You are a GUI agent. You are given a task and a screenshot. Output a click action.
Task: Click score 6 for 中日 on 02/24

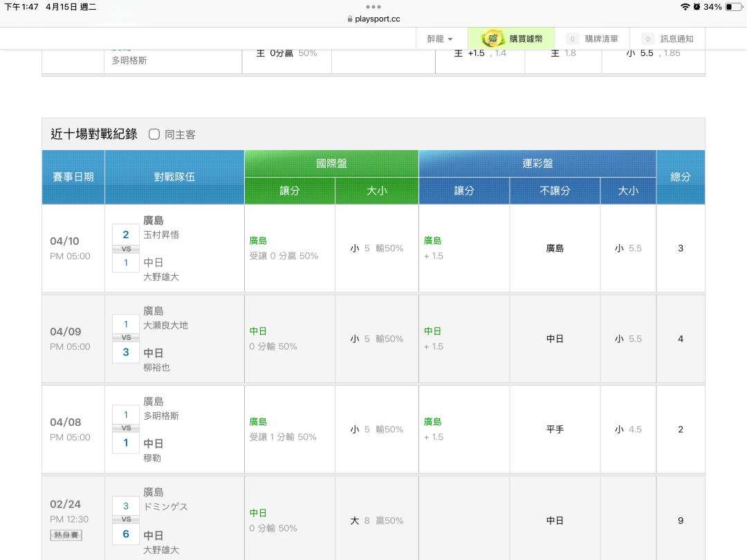point(126,534)
